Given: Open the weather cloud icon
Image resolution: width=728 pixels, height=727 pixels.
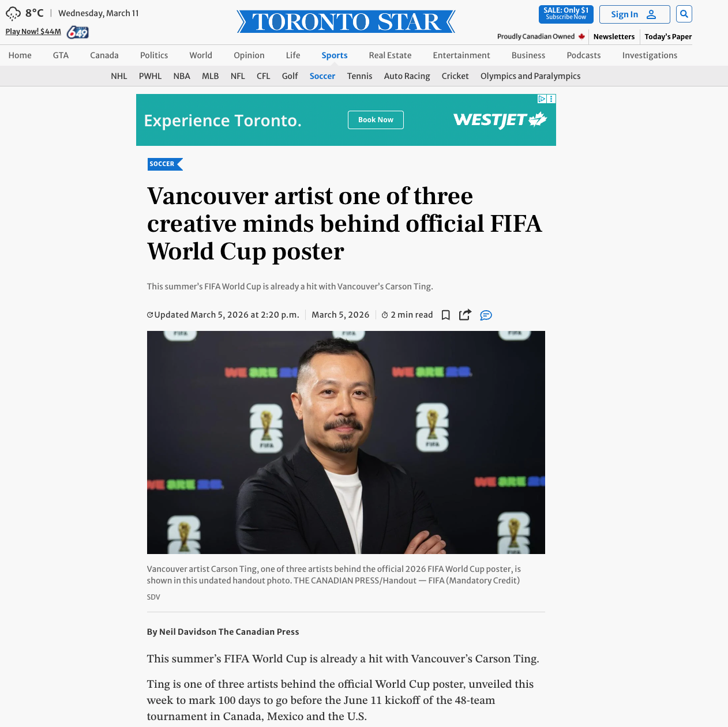Looking at the screenshot, I should click(13, 13).
